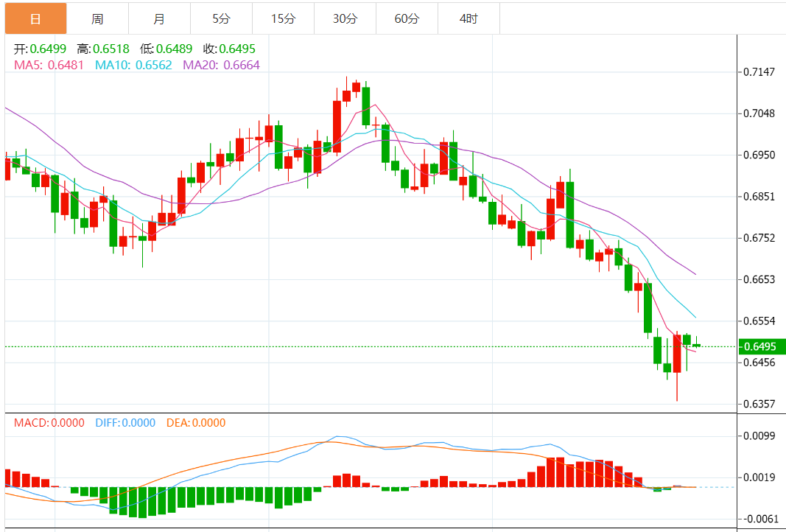Click the DEA: 0.0000 label
786x532 pixels.
click(196, 423)
